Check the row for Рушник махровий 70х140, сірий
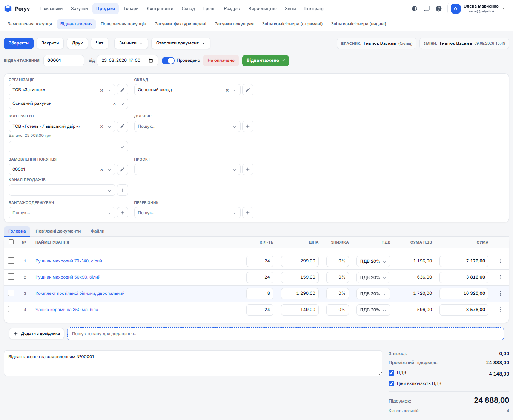Image resolution: width=513 pixels, height=420 pixels. (11, 261)
